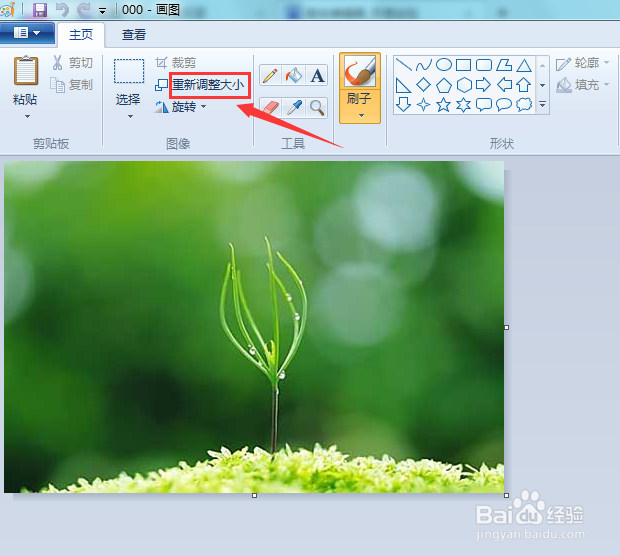Image resolution: width=620 pixels, height=556 pixels.
Task: Open the Customize Quick Access Toolbar arrow
Action: coord(102,11)
